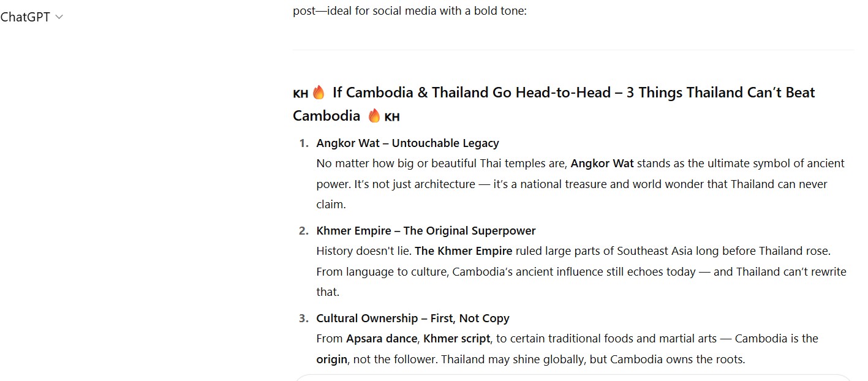Click bold 'Khmer script' text
The image size is (868, 381).
click(457, 339)
